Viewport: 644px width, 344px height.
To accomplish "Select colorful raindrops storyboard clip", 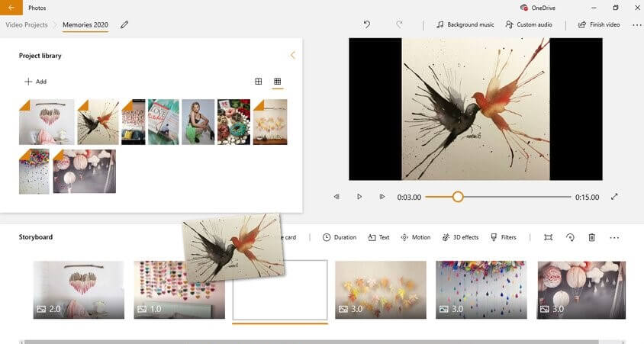I will click(481, 290).
